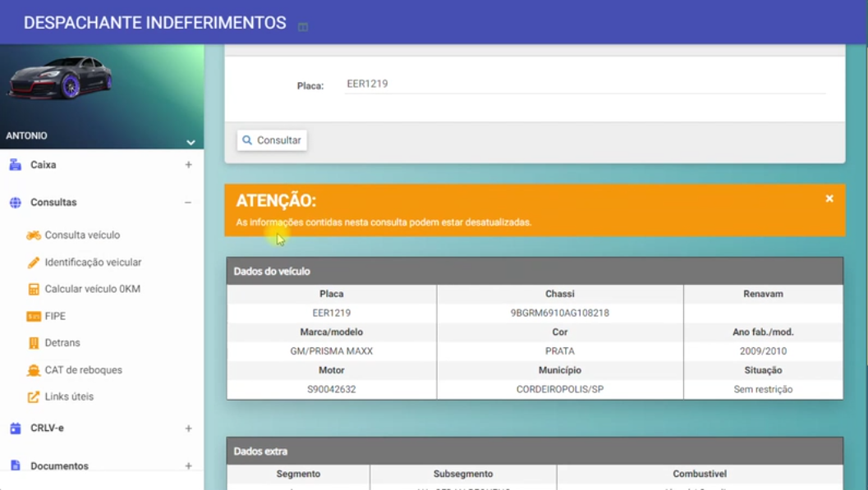Open the ANTONIO user dropdown chevron
The image size is (868, 490).
[191, 142]
